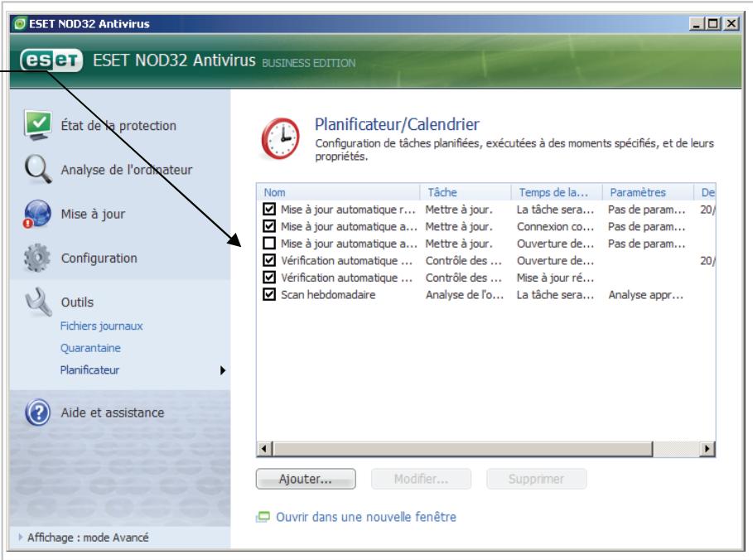This screenshot has width=753, height=560.
Task: Toggle checkbox of the 'Ouverture de…' vérification task
Action: pos(269,260)
